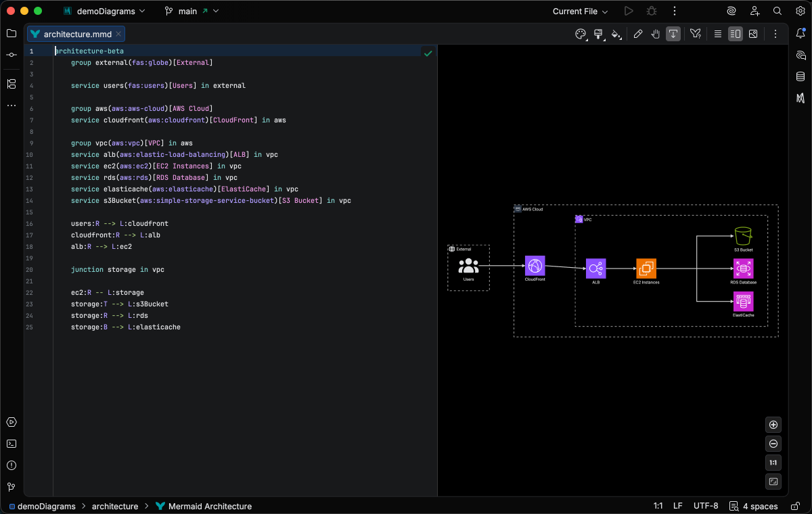Open the demoDiagrams project dropdown
Viewport: 812px width, 514px height.
pyautogui.click(x=104, y=11)
